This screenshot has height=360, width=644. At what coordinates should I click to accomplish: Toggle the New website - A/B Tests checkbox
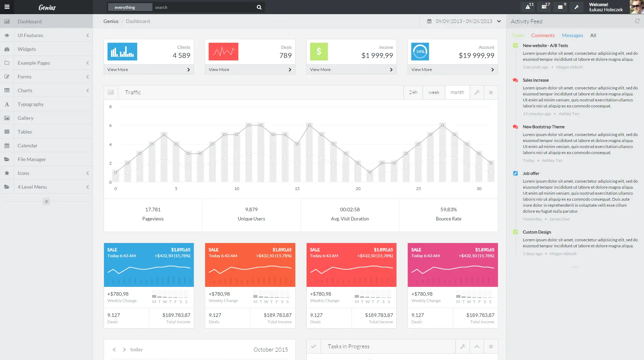515,46
